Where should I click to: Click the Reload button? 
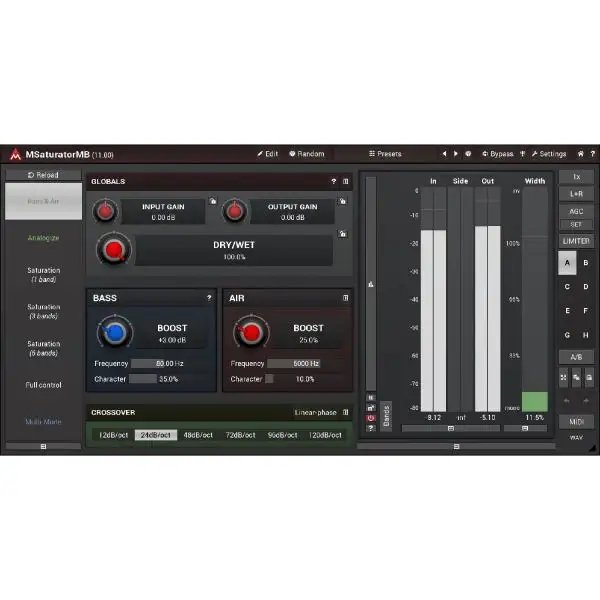43,175
